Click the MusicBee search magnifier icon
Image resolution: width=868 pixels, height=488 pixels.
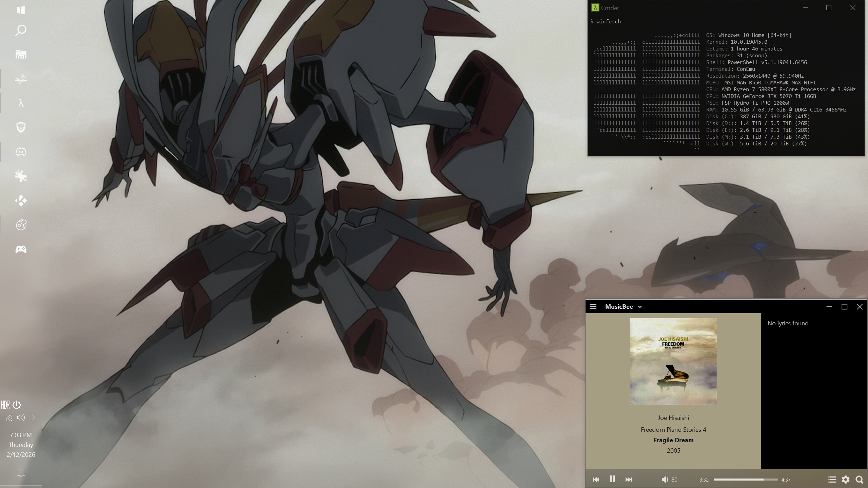tap(860, 480)
